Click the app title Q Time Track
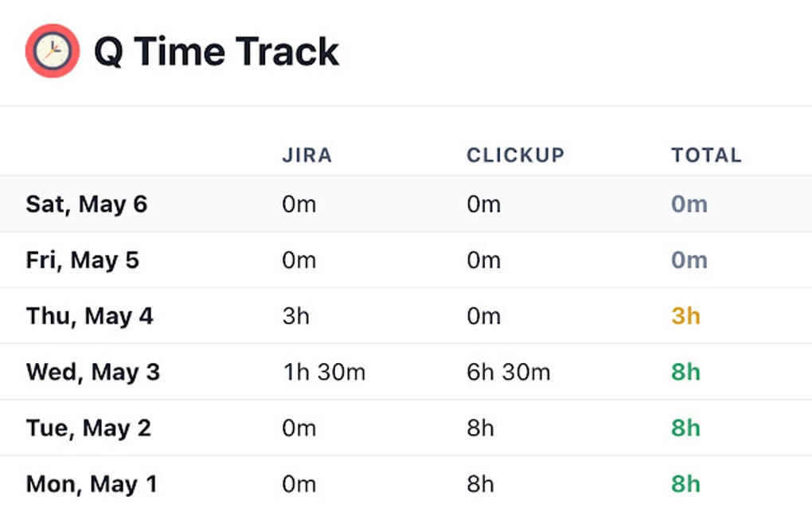The width and height of the screenshot is (812, 508). (x=215, y=51)
